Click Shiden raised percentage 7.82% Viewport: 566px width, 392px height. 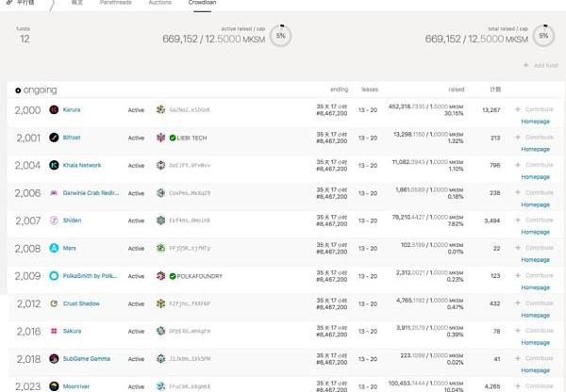point(456,224)
